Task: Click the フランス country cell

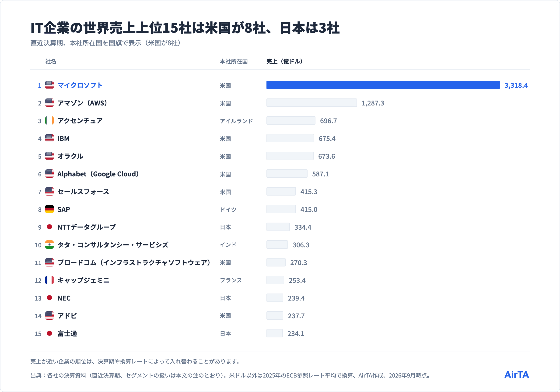Action: click(x=231, y=280)
